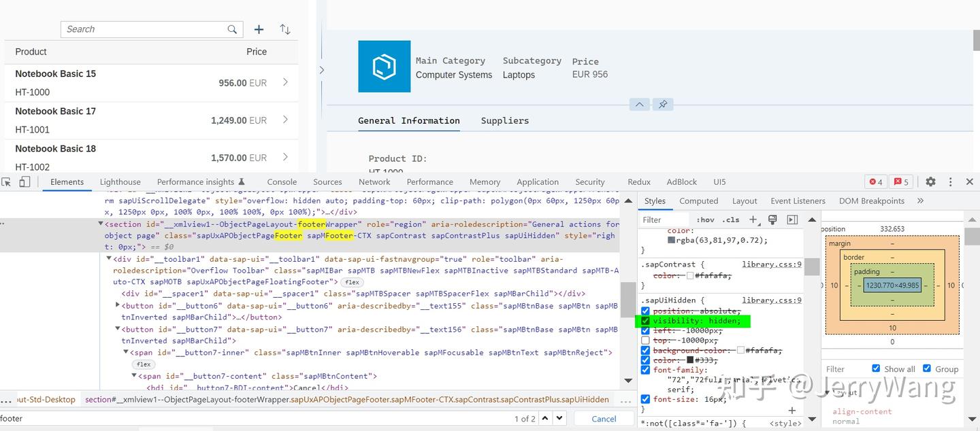This screenshot has width=980, height=431.
Task: Click the magnifier icon in the Search field
Action: 232,29
